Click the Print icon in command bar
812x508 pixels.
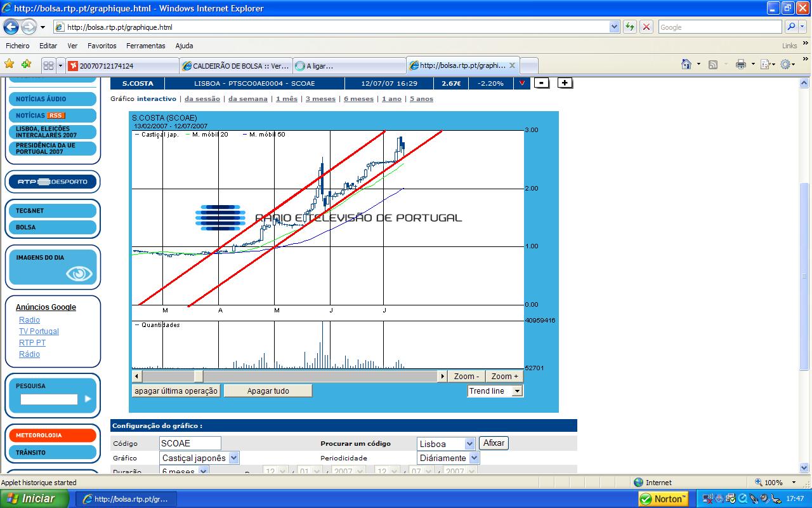coord(740,64)
